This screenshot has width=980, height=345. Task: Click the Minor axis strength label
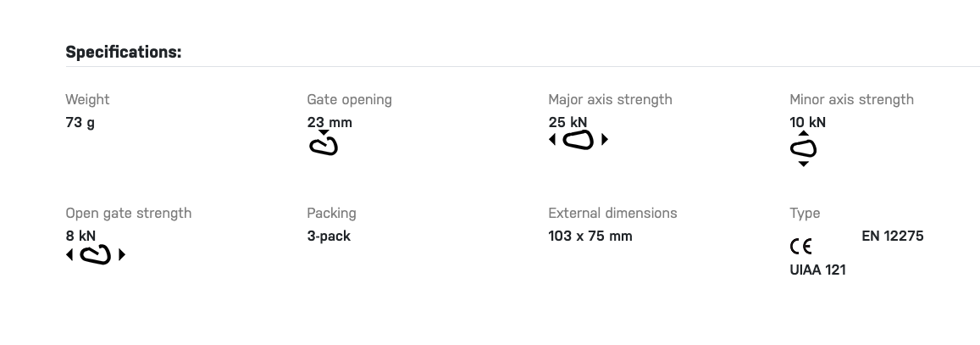click(851, 99)
